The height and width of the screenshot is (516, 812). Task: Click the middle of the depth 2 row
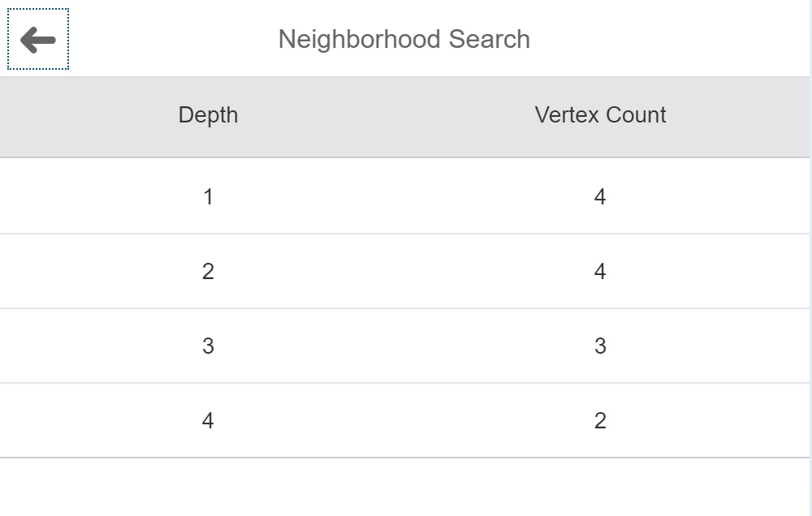[x=404, y=271]
